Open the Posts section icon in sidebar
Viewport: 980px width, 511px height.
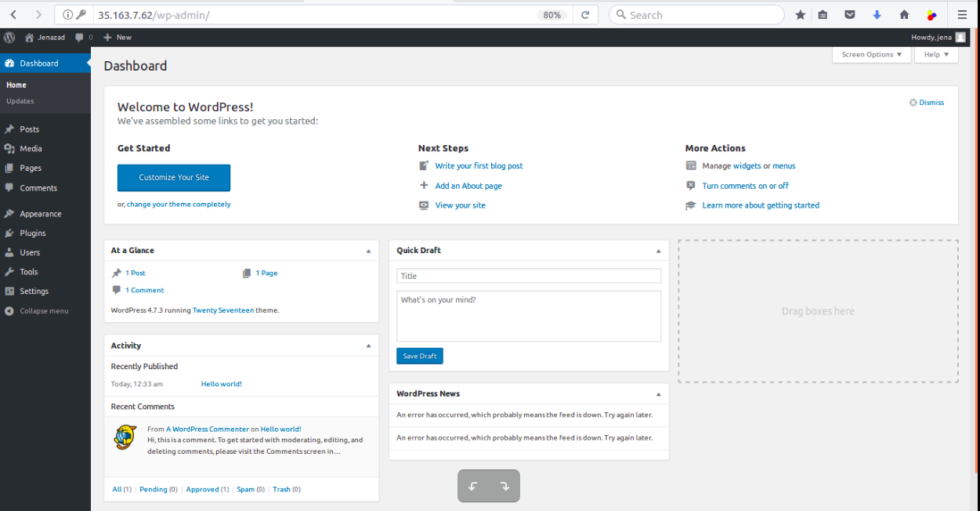coord(12,129)
